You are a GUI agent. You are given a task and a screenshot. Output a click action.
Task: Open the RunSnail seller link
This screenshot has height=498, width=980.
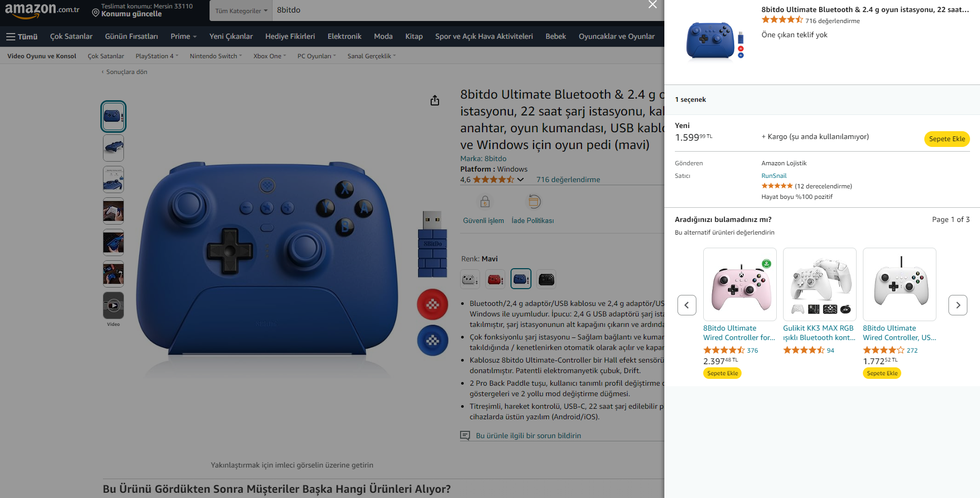pos(774,176)
